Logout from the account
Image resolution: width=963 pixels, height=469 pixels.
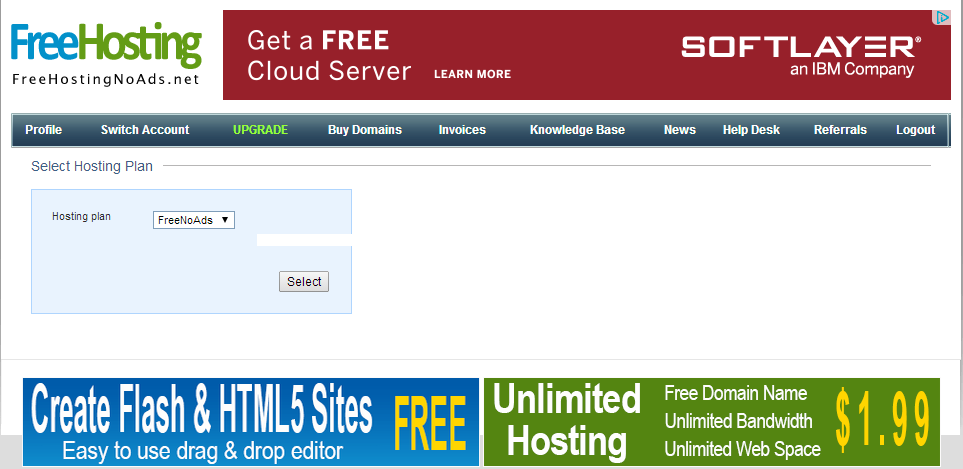click(915, 130)
